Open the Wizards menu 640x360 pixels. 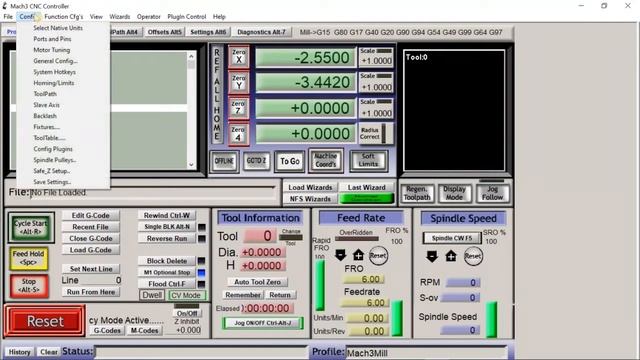point(120,17)
